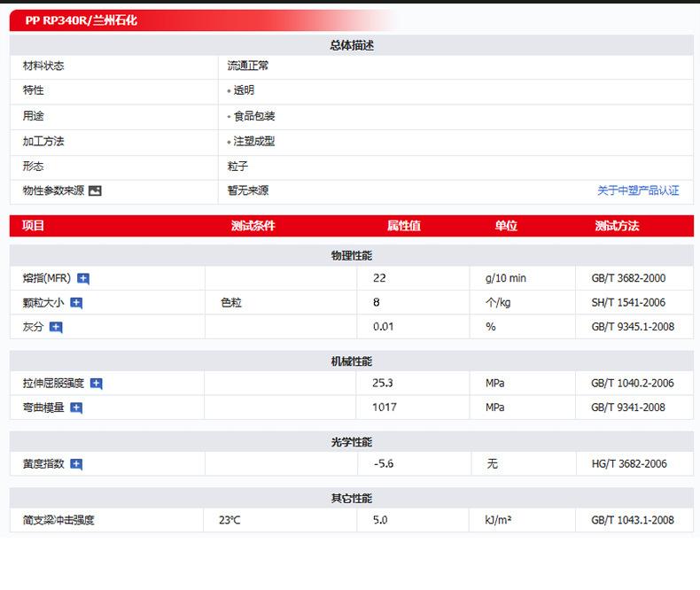Expand details for 拉伸屈服强度 via plus icon

[97, 384]
